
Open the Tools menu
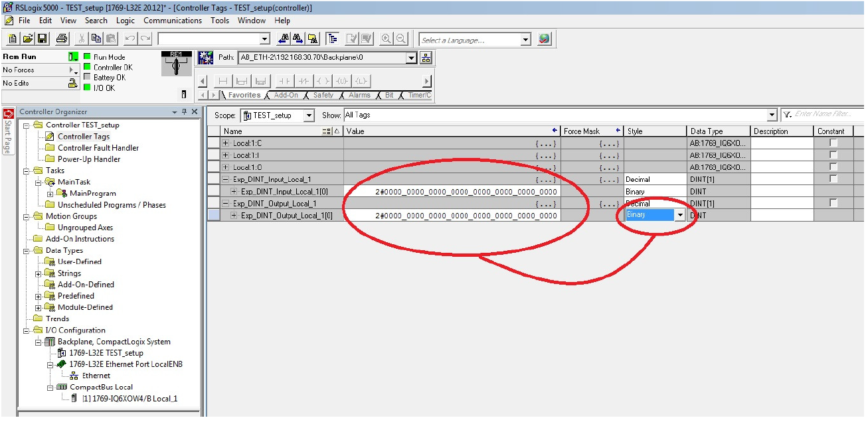pos(220,21)
